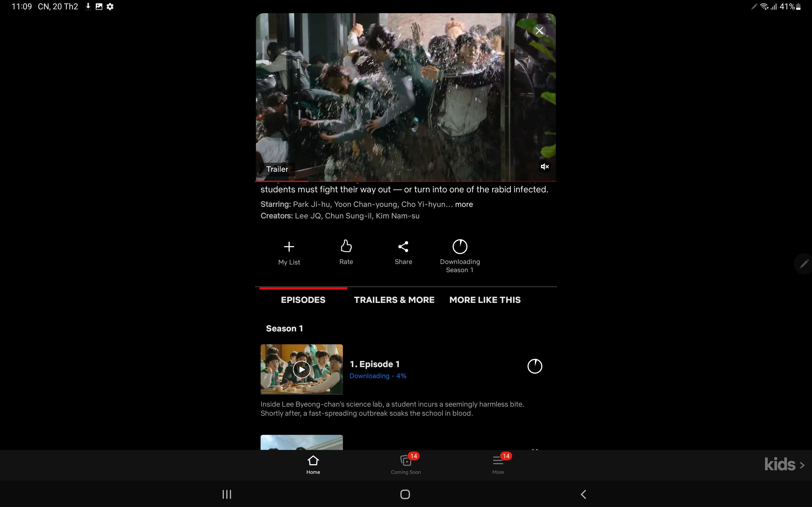Click the Coming Soon icon
Screen dimensions: 812x507
click(406, 461)
